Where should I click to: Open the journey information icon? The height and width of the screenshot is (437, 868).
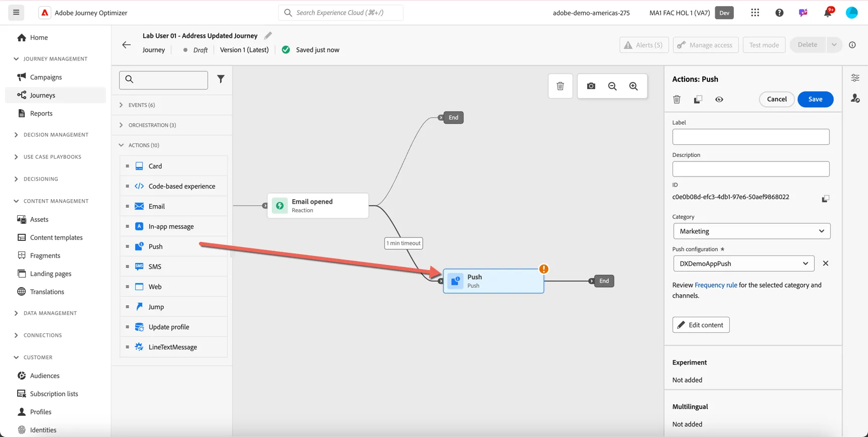pyautogui.click(x=852, y=45)
